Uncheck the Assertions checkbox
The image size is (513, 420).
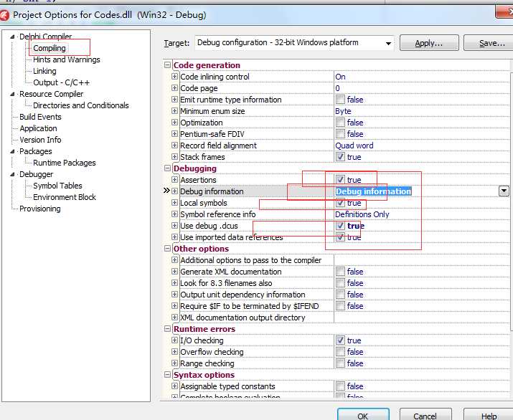tap(340, 180)
